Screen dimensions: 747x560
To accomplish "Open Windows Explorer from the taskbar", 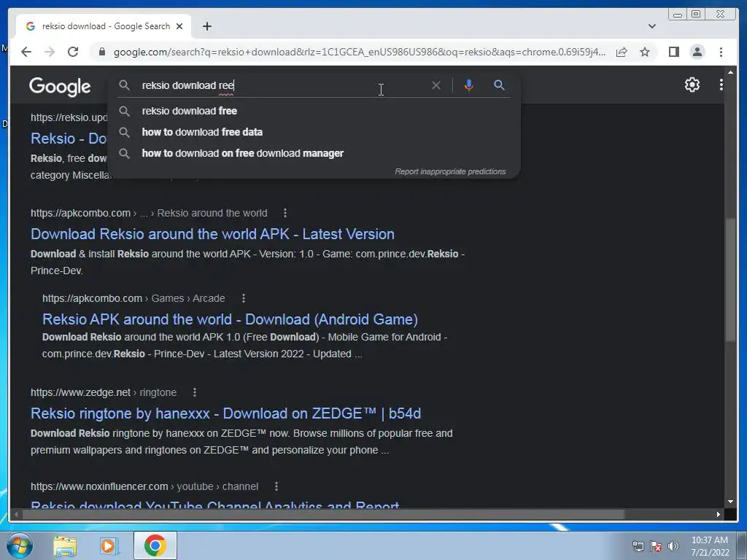I will point(64,545).
